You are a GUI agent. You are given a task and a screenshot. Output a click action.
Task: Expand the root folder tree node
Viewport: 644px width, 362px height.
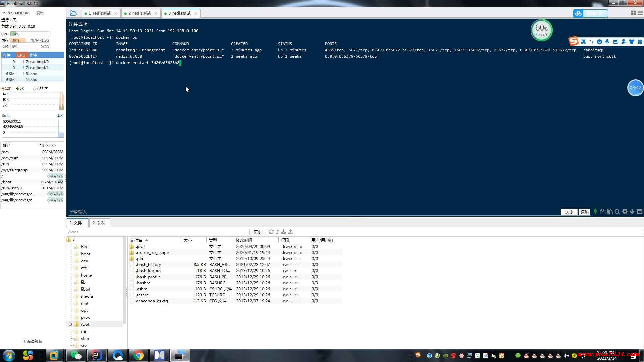(70, 324)
